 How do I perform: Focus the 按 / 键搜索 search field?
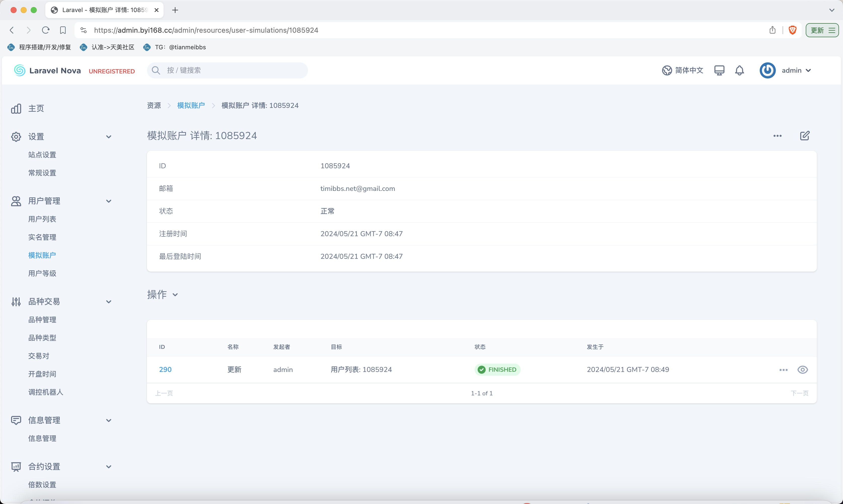(227, 70)
